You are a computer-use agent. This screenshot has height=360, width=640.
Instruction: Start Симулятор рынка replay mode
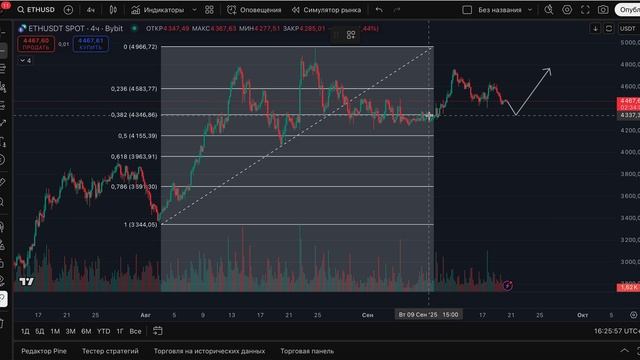click(326, 10)
